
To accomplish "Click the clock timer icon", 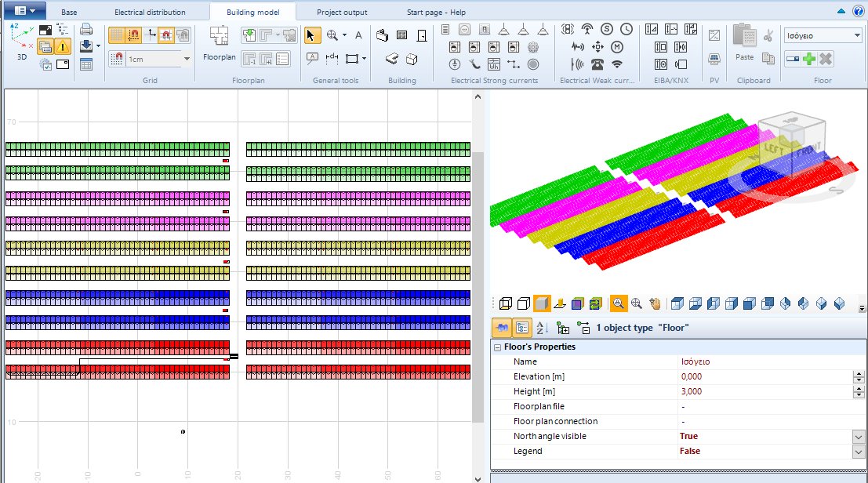I will pyautogui.click(x=626, y=29).
